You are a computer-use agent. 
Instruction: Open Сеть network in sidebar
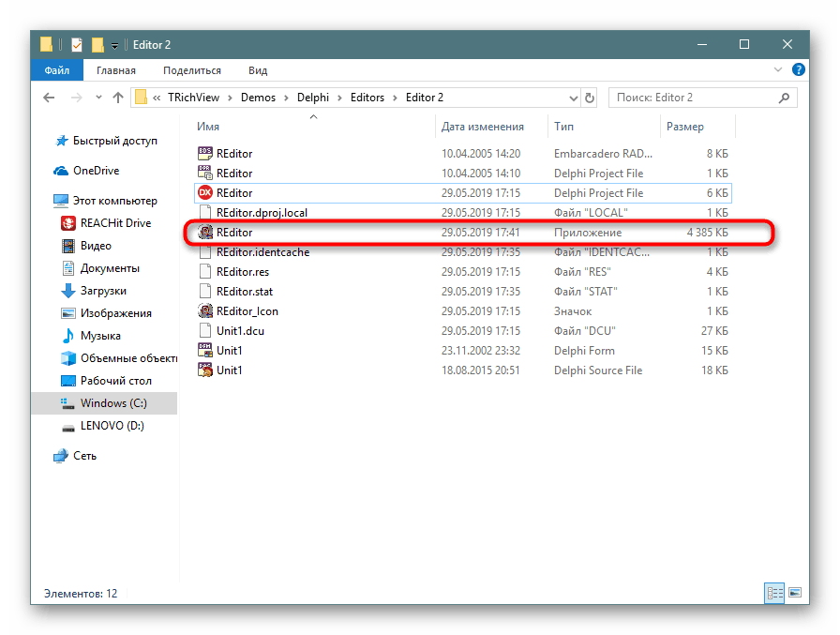point(75,456)
